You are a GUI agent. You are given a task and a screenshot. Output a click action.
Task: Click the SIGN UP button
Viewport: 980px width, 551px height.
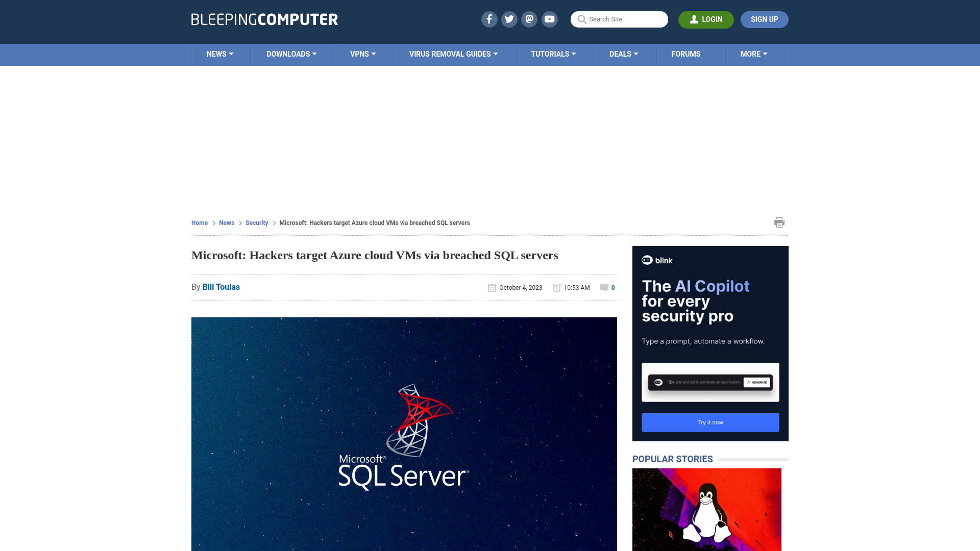pyautogui.click(x=764, y=19)
